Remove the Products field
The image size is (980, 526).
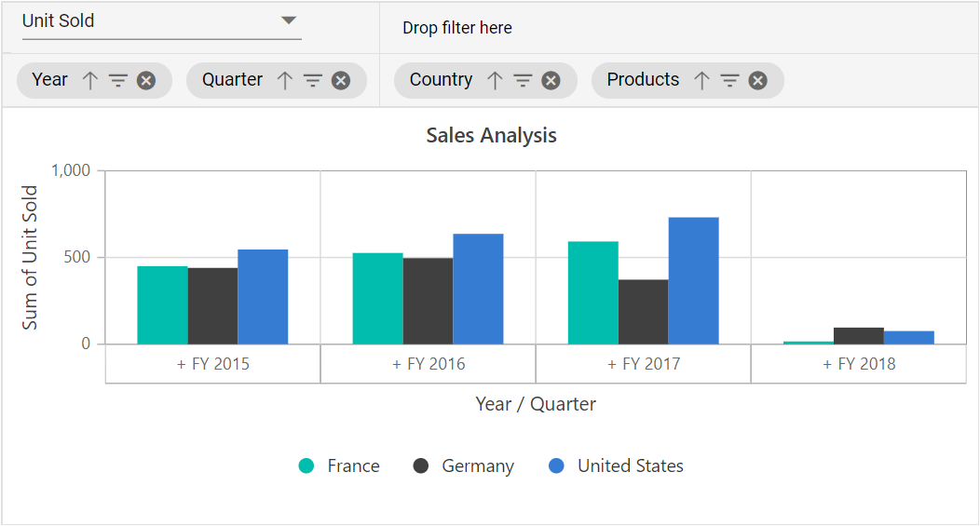[757, 81]
